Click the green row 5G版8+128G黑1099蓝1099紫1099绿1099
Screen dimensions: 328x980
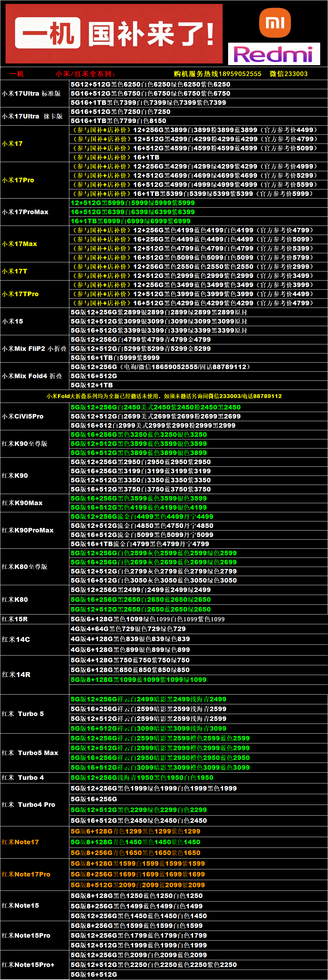198,680
